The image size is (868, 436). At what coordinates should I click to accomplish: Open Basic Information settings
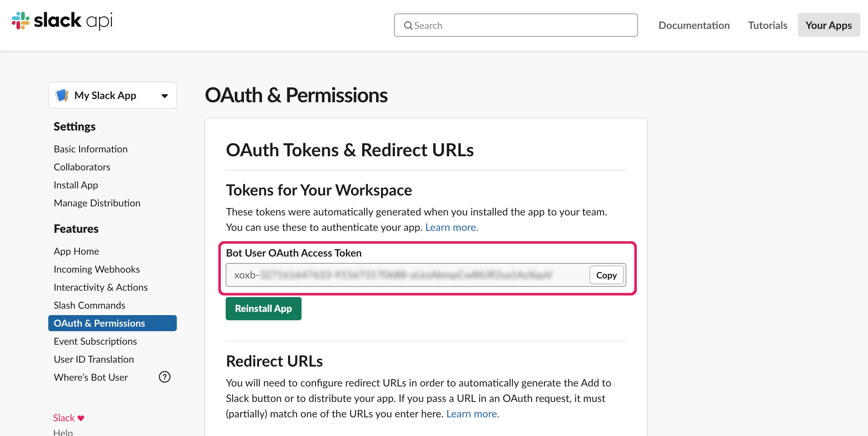[90, 149]
